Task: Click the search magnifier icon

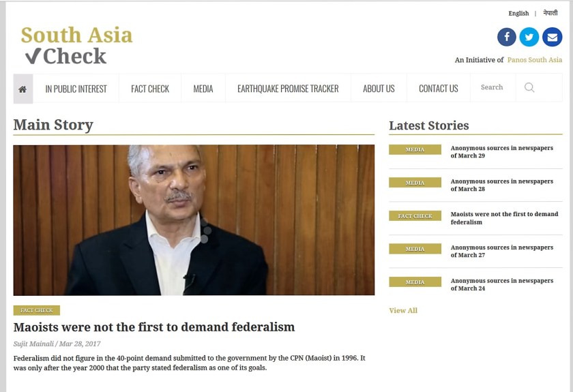Action: tap(529, 87)
